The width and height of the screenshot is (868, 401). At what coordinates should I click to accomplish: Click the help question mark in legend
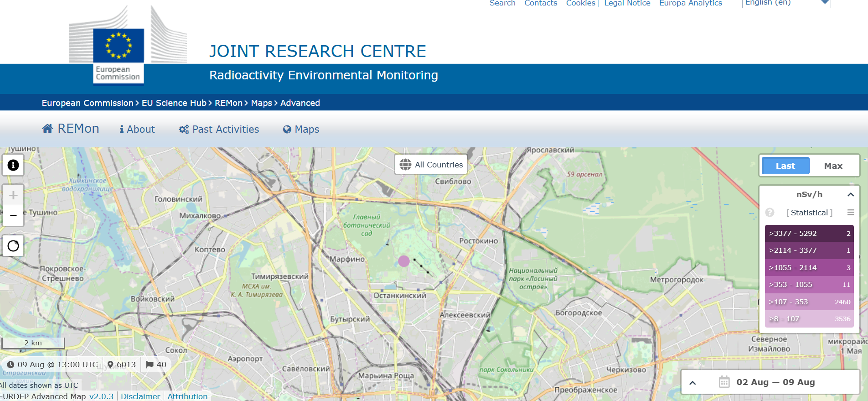tap(770, 213)
